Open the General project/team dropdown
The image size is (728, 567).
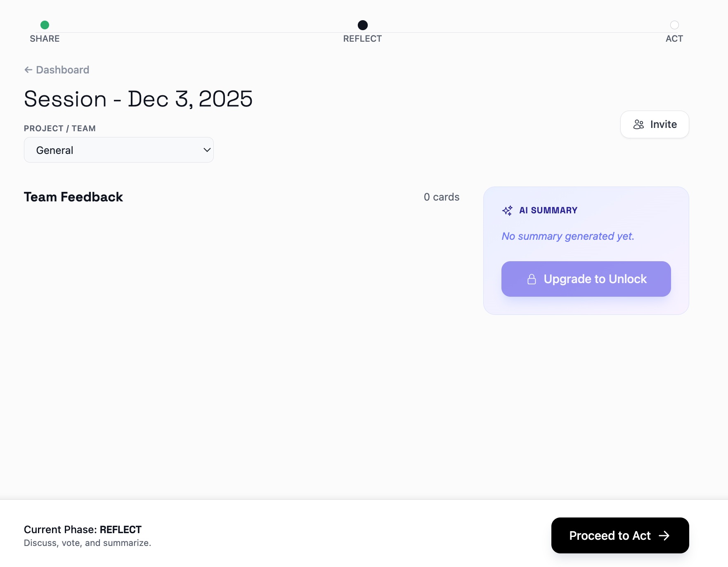coord(118,150)
